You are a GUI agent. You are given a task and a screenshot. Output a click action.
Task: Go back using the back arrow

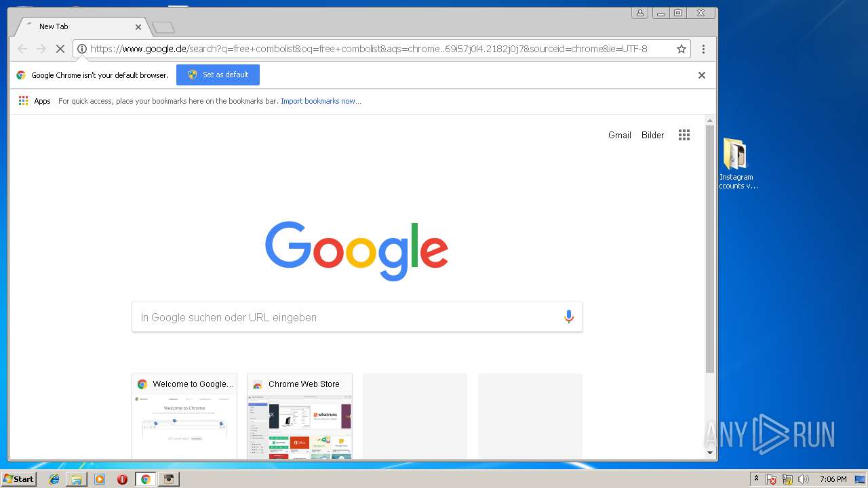(22, 49)
